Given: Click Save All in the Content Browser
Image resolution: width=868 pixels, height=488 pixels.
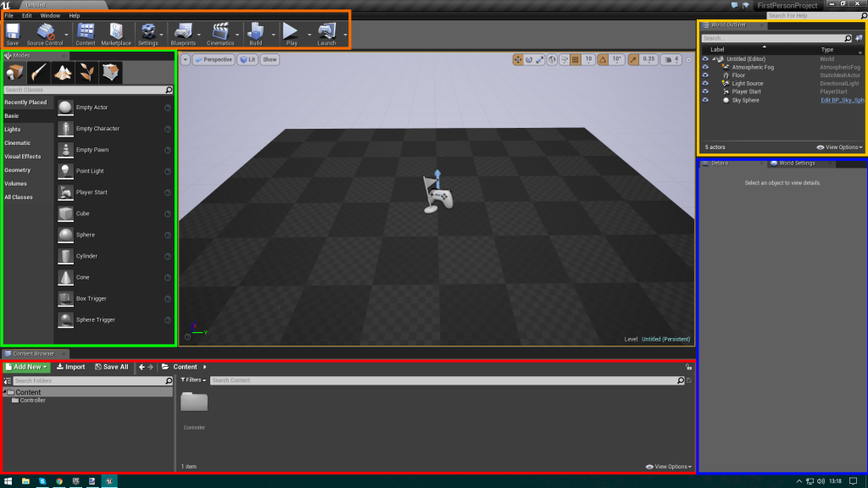Looking at the screenshot, I should tap(114, 367).
